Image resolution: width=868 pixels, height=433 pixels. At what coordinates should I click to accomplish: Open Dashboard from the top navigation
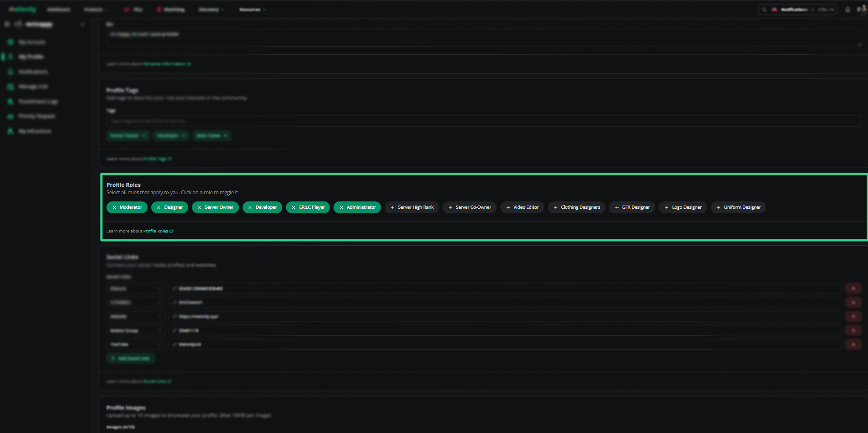[x=59, y=10]
